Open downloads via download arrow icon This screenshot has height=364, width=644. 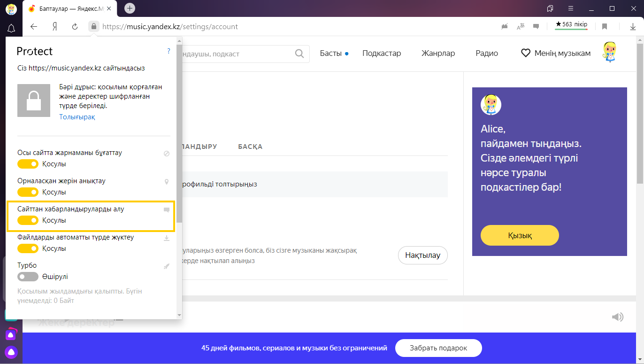point(633,27)
